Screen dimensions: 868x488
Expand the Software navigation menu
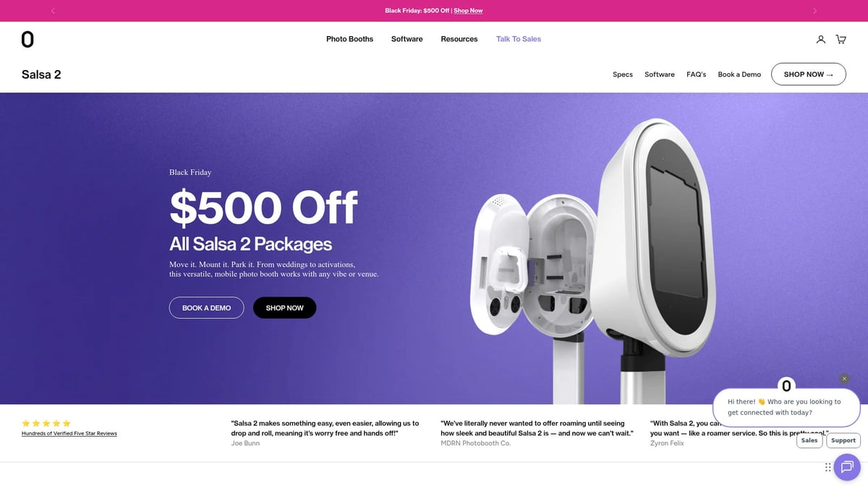(407, 39)
